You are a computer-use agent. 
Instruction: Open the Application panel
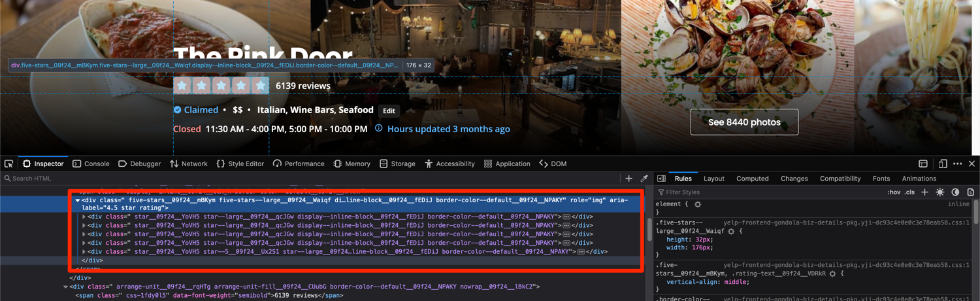(x=506, y=164)
